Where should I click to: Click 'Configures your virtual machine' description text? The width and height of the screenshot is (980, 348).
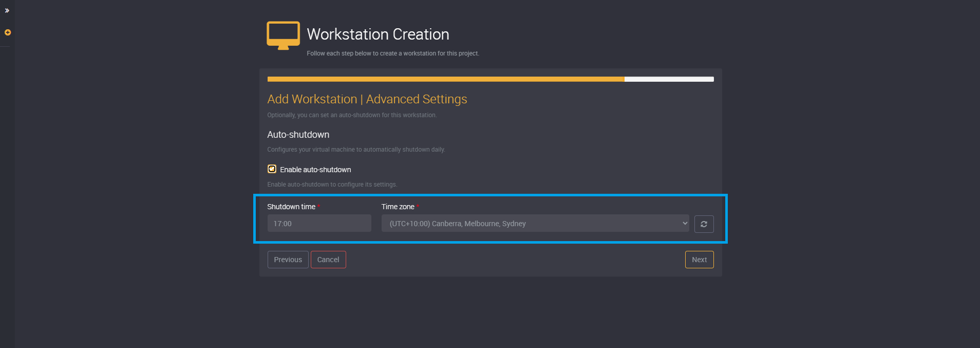(x=356, y=150)
